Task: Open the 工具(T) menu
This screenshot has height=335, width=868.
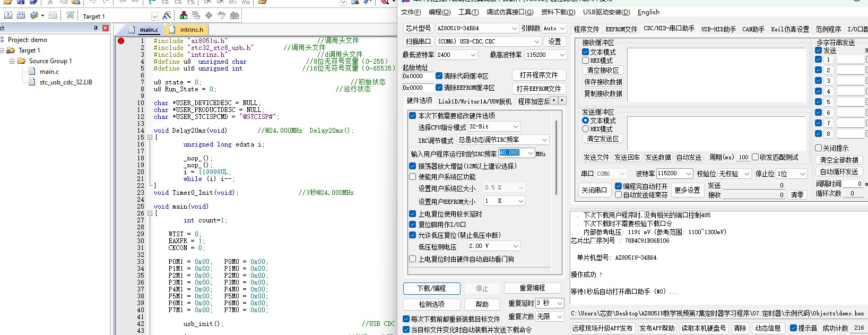Action: [x=468, y=12]
